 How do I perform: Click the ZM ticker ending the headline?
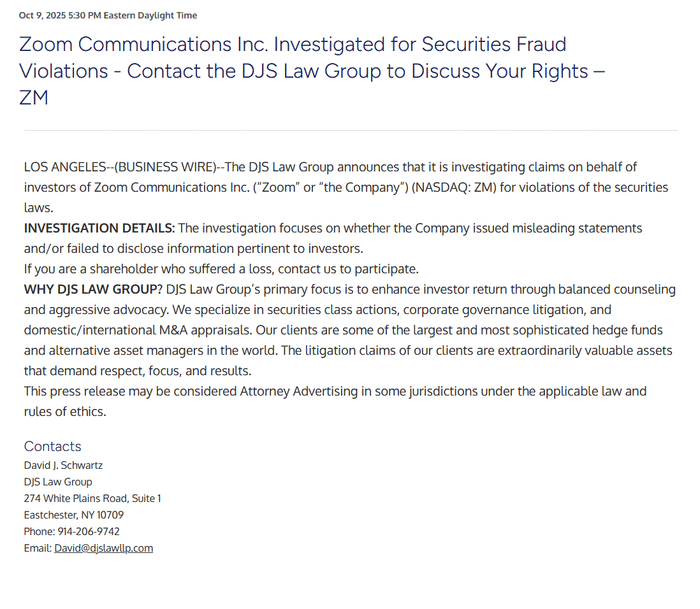[x=34, y=97]
